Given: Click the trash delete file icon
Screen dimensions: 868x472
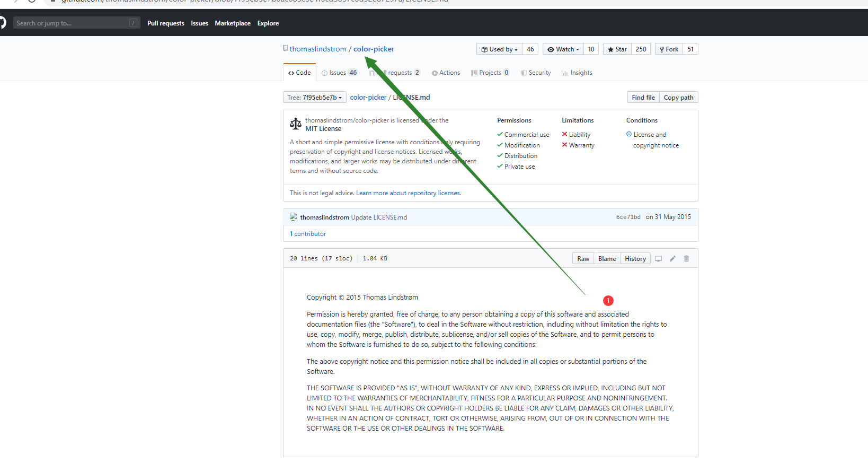Looking at the screenshot, I should pos(686,259).
